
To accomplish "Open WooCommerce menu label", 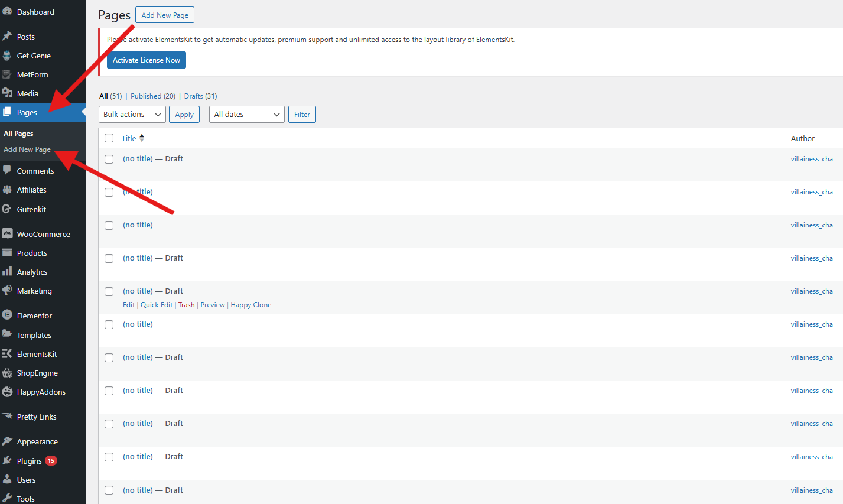I will 44,234.
